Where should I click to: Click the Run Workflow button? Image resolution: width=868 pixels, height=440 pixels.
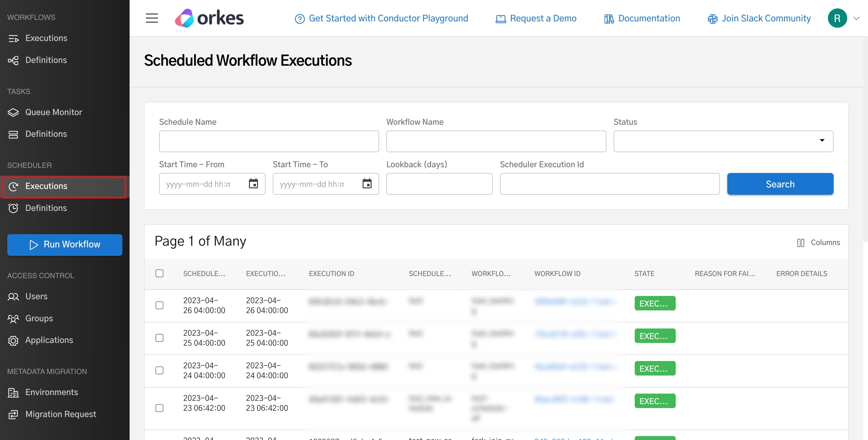(64, 245)
